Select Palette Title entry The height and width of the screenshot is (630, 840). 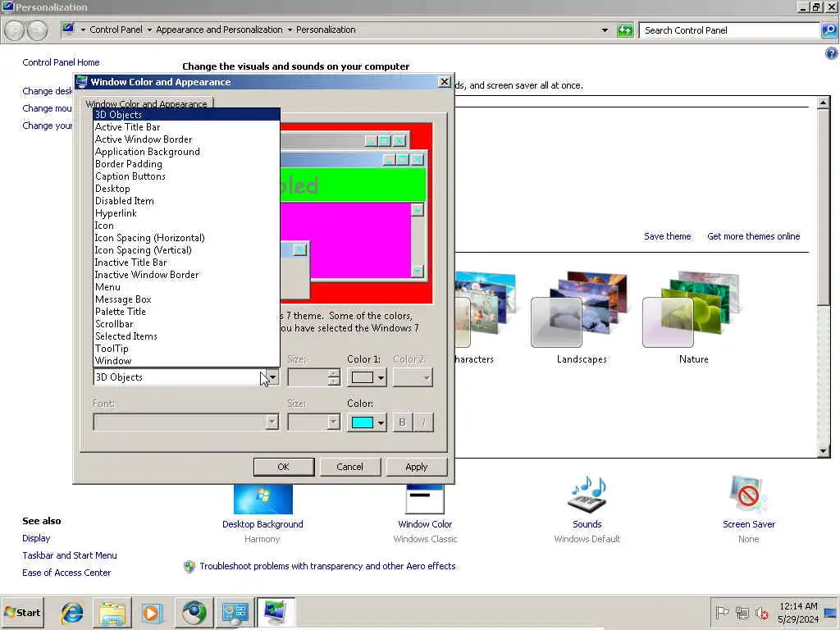pos(186,312)
